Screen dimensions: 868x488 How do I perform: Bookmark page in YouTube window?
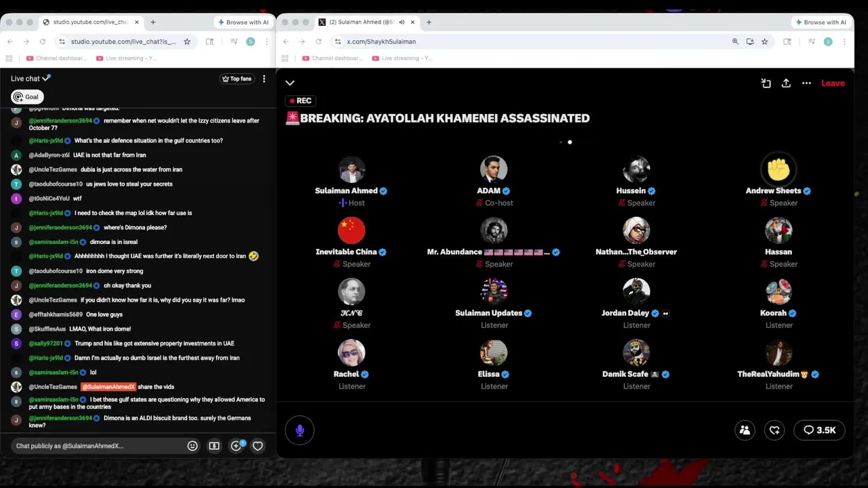coord(187,41)
